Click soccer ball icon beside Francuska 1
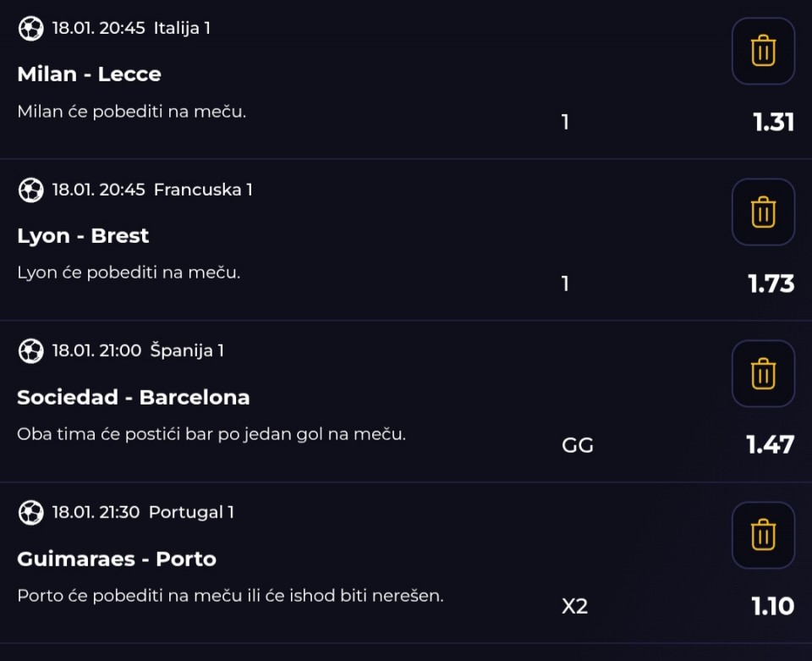Screen dimensions: 812x661 (x=30, y=190)
